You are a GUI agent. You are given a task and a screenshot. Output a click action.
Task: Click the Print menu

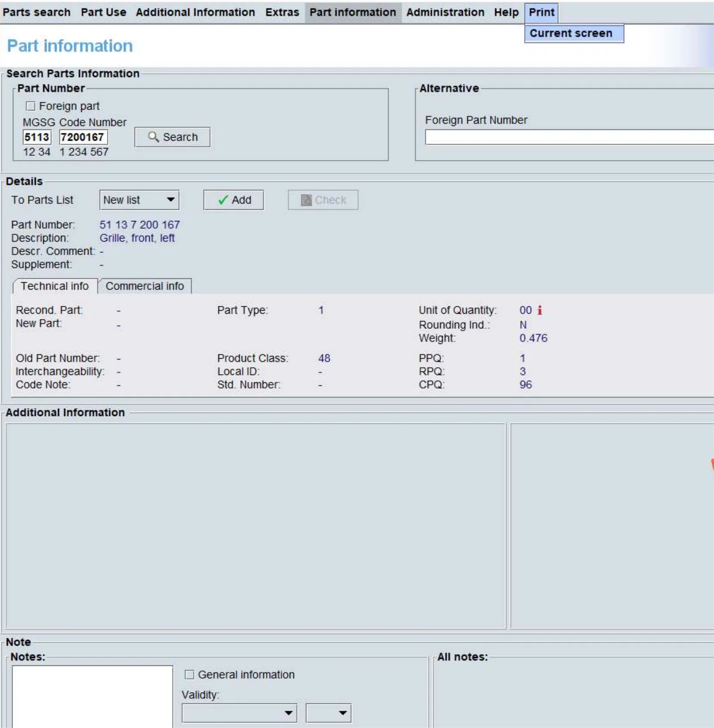542,12
